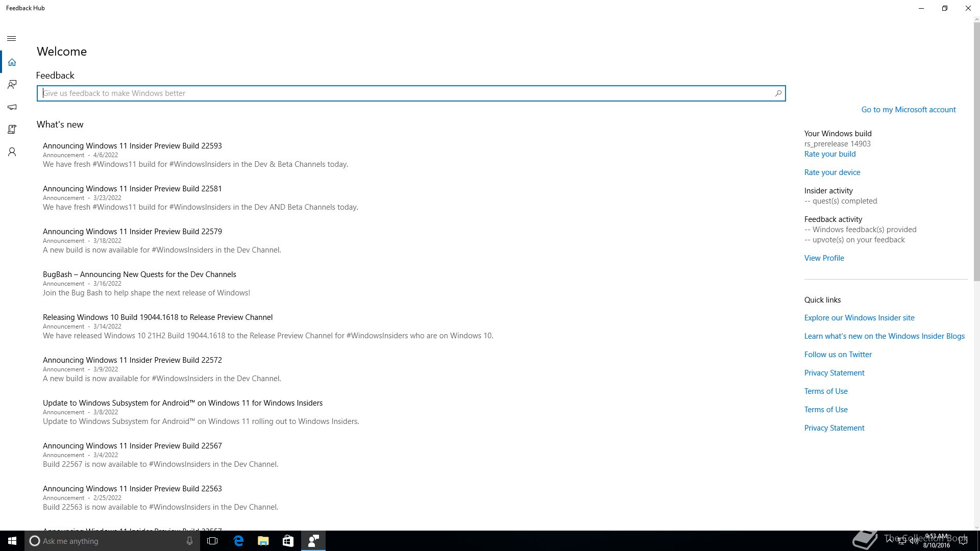Open 'Explore our Windows Insider site' link
Viewport: 980px width, 551px height.
859,318
